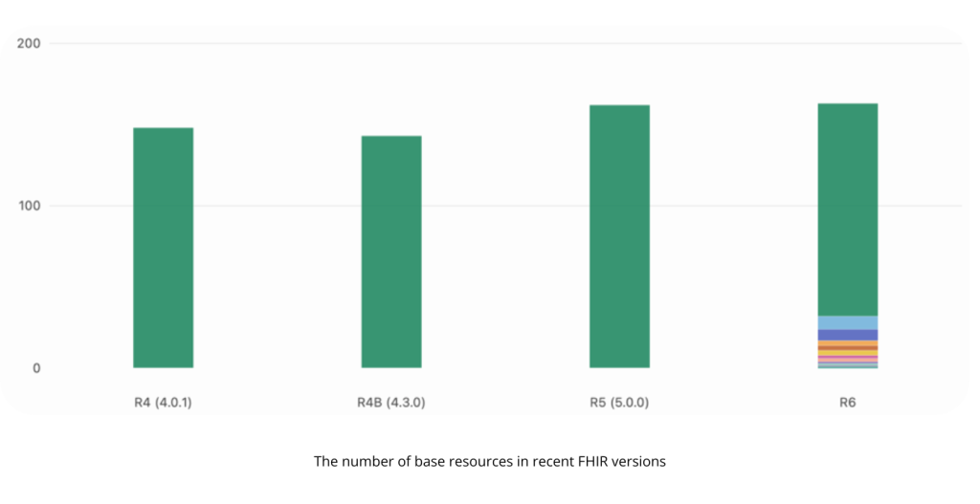The image size is (980, 504).
Task: Select the dark orange segment in R6 bar
Action: point(848,348)
